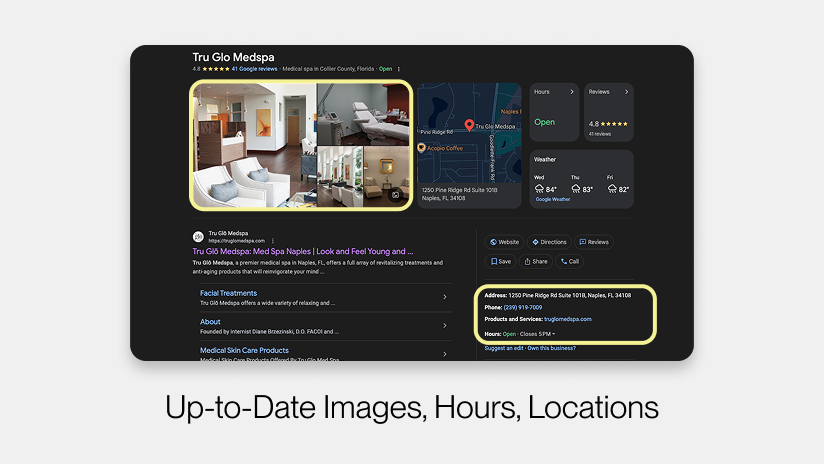Expand the About sitelink arrow
Viewport: 824px width, 464px height.
click(445, 325)
